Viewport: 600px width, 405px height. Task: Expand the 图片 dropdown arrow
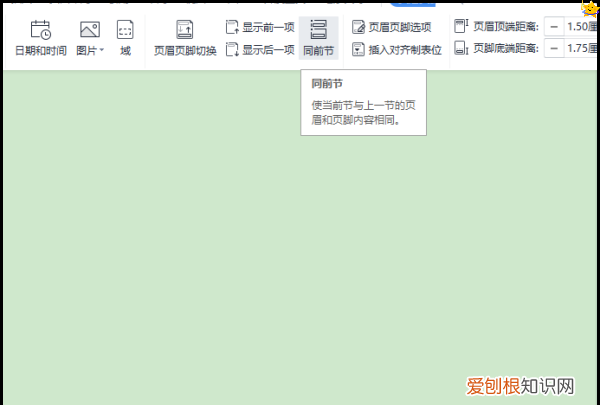click(x=102, y=50)
